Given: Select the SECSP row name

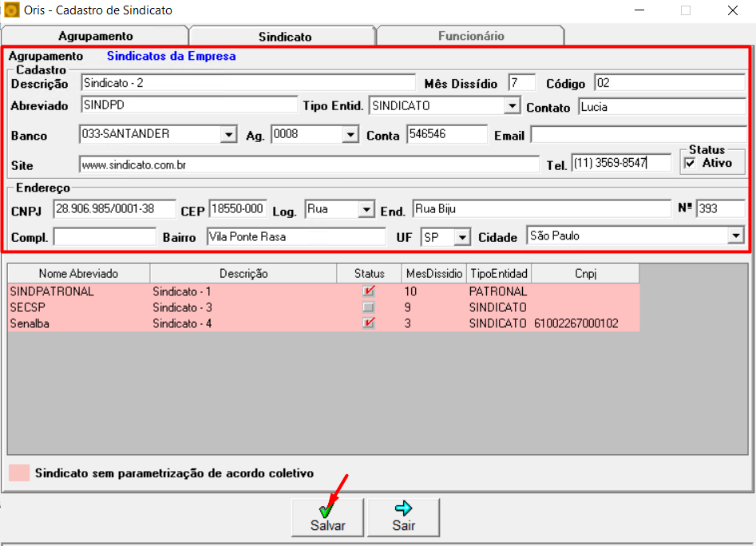Looking at the screenshot, I should coord(27,307).
